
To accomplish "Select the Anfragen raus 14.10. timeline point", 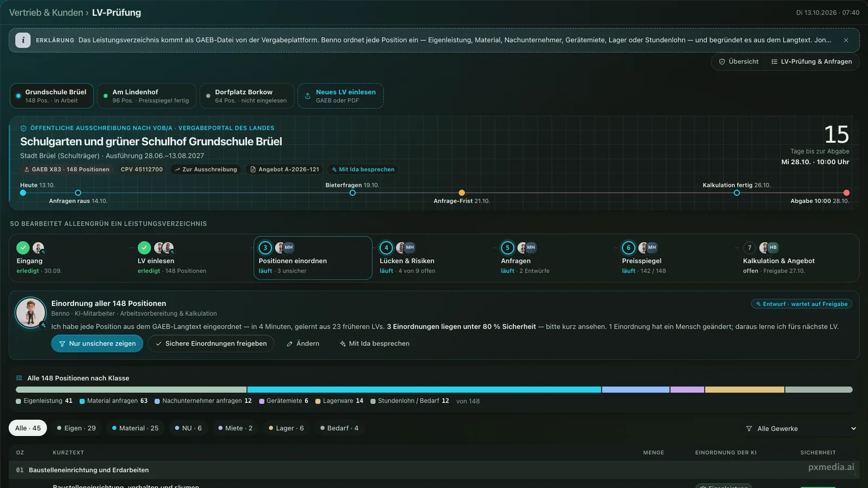I will click(x=78, y=193).
